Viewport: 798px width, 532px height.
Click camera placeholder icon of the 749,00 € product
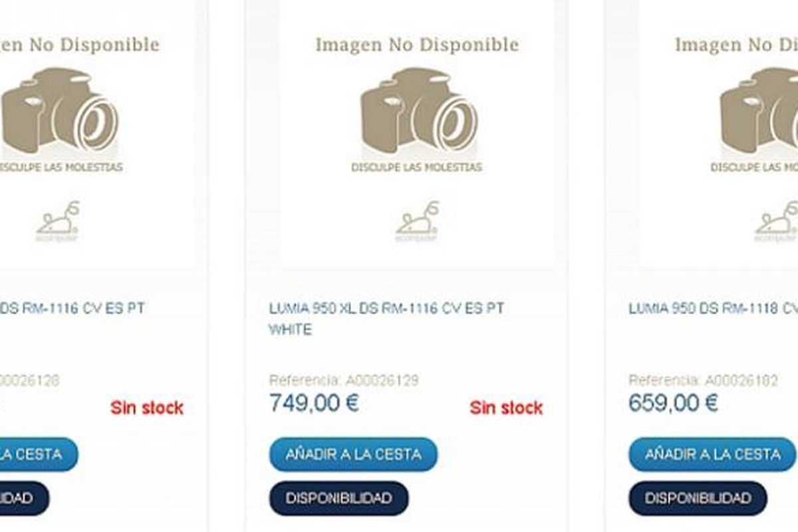click(416, 110)
